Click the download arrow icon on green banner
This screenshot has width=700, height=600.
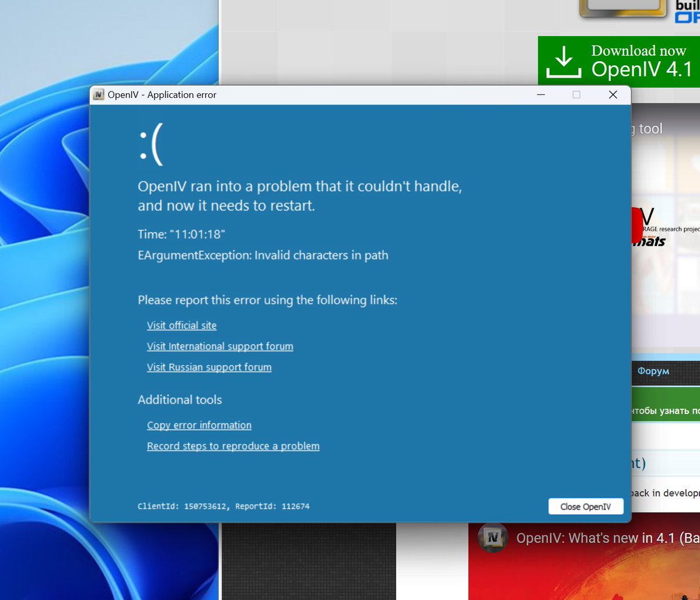(563, 62)
